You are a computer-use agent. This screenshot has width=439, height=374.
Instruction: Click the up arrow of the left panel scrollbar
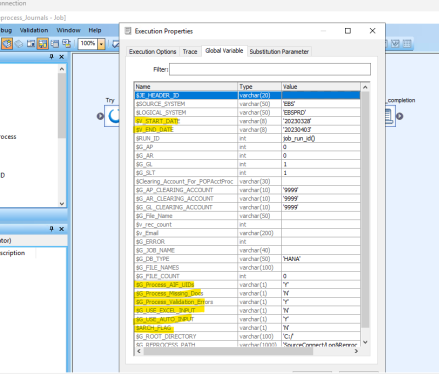point(62,69)
